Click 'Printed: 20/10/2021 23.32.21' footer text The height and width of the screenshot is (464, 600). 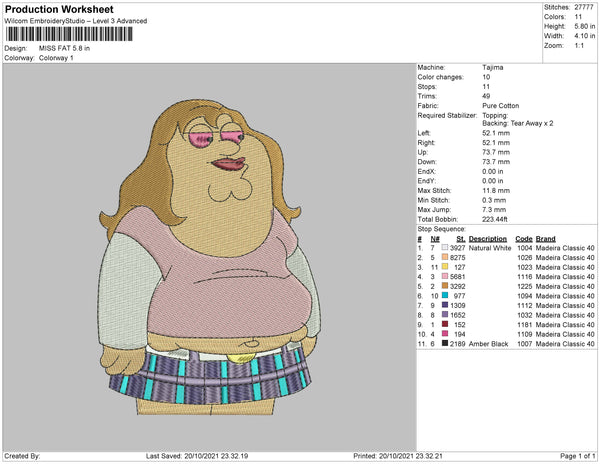tap(398, 456)
